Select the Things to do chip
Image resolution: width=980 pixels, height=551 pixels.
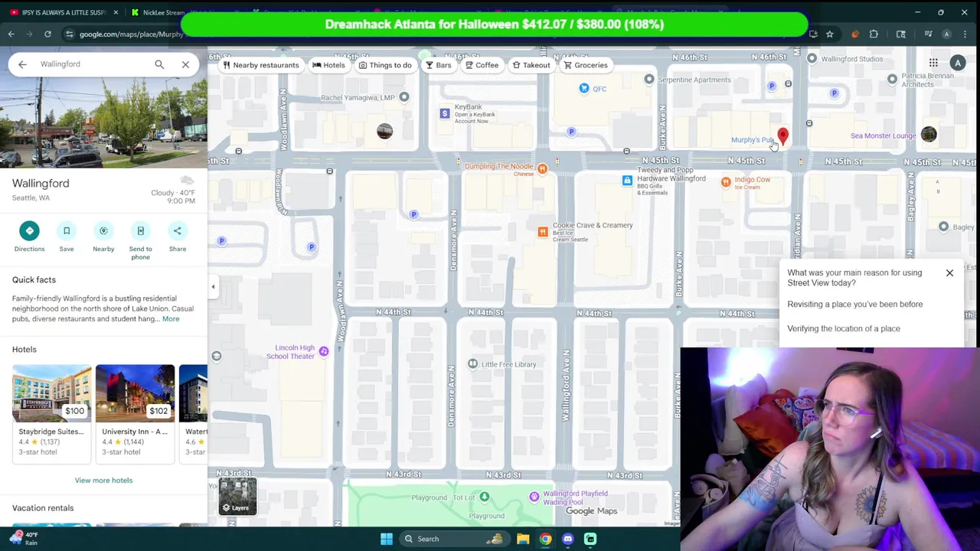point(385,65)
